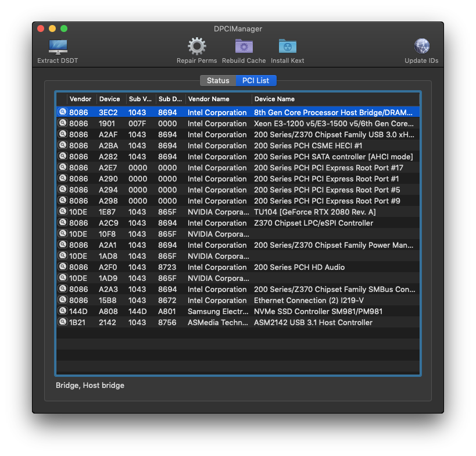Click lookup icon for device 15B8 row

click(x=63, y=300)
